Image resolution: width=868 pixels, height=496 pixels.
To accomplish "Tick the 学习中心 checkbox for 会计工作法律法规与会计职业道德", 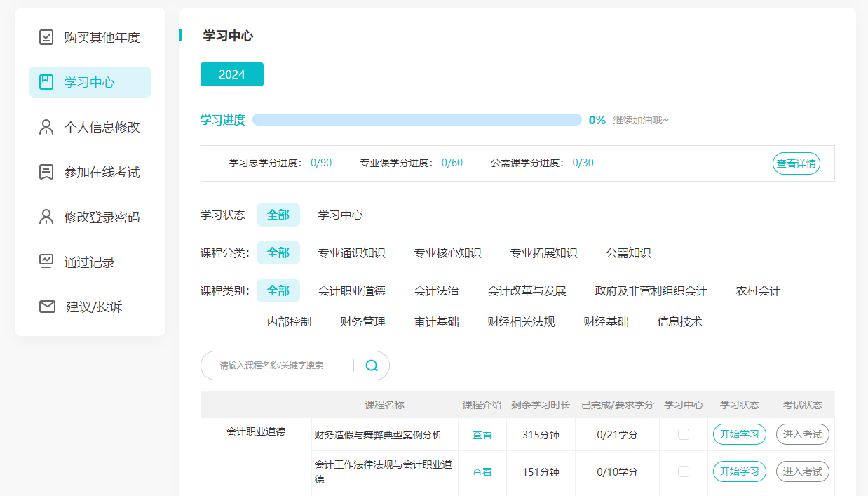I will (x=684, y=471).
